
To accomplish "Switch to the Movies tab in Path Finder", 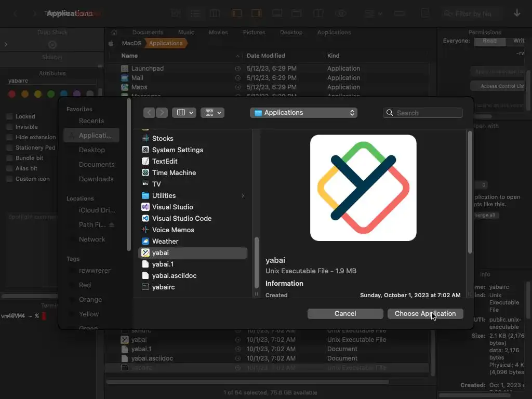I will tap(218, 32).
